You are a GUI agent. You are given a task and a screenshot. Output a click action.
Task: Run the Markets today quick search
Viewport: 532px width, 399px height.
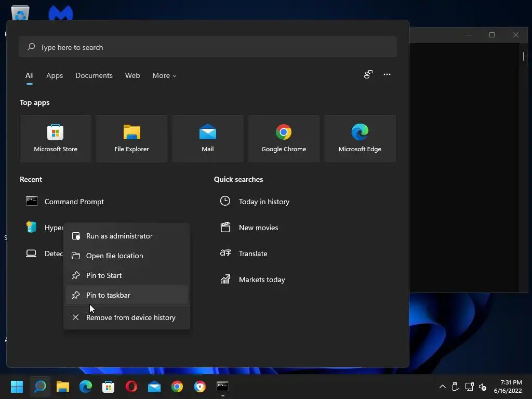pos(252,280)
